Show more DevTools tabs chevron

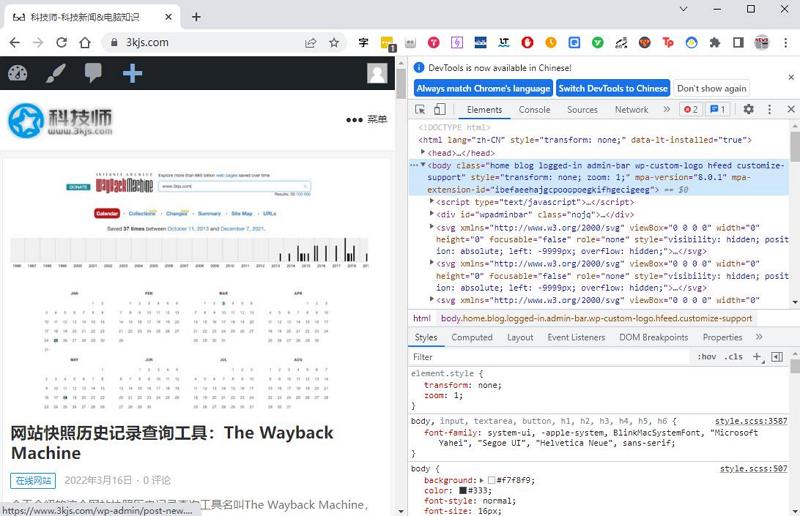tap(666, 109)
